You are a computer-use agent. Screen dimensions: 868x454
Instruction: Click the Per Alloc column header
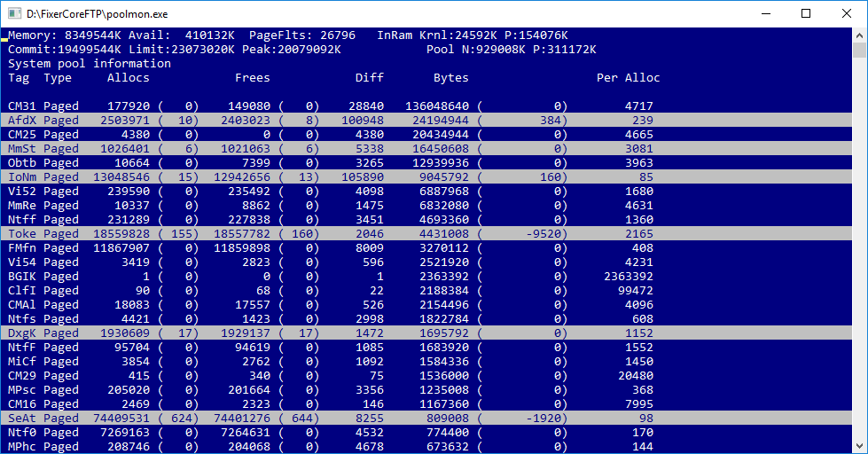tap(629, 77)
